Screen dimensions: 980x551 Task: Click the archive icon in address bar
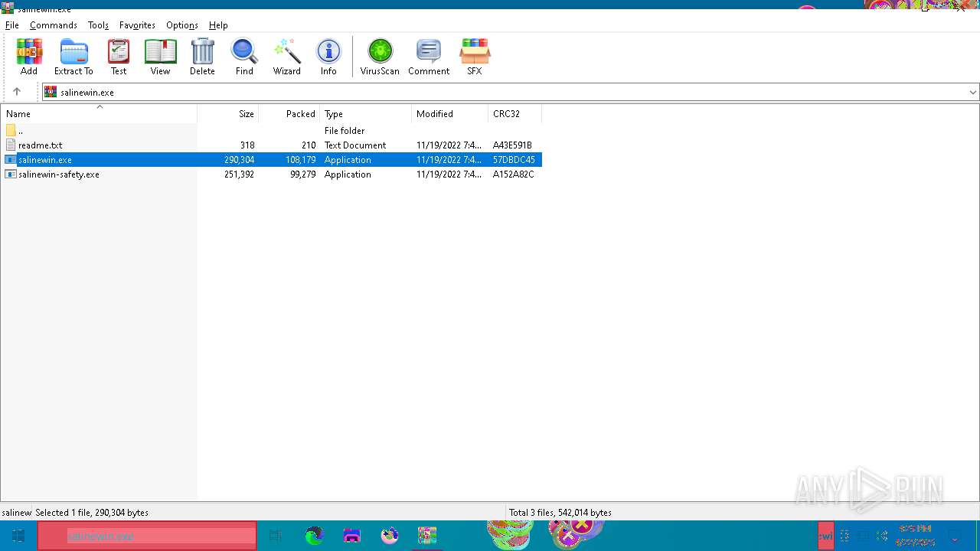[x=51, y=92]
